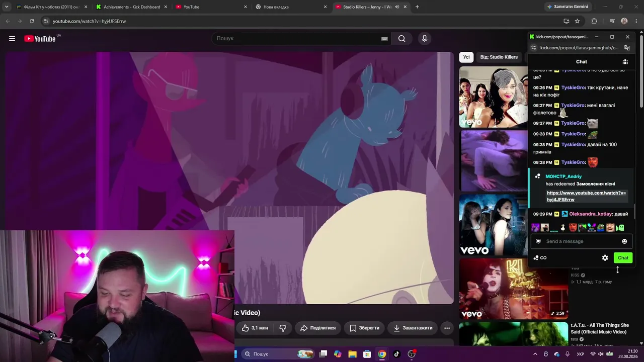Viewport: 644px width, 362px height.
Task: Close the 'Achievements - Kick Dashboard' tab
Action: pos(166,7)
